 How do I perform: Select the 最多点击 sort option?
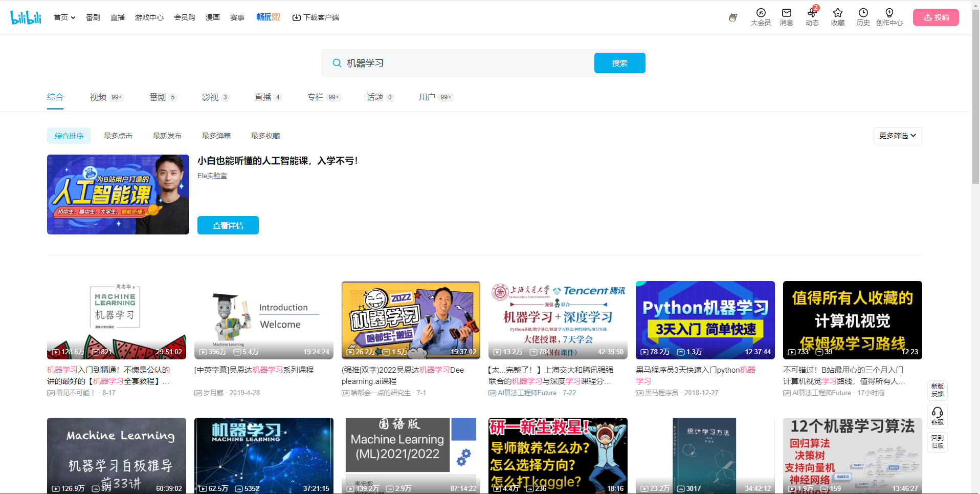[x=118, y=136]
